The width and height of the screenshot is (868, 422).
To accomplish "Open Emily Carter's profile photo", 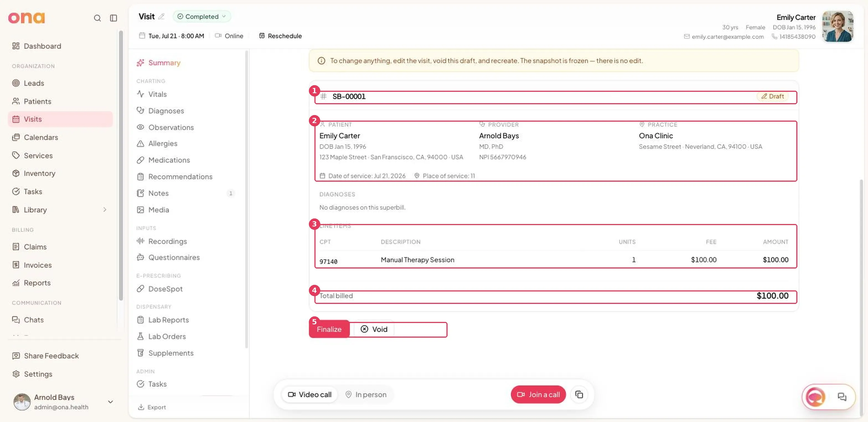I will click(838, 27).
